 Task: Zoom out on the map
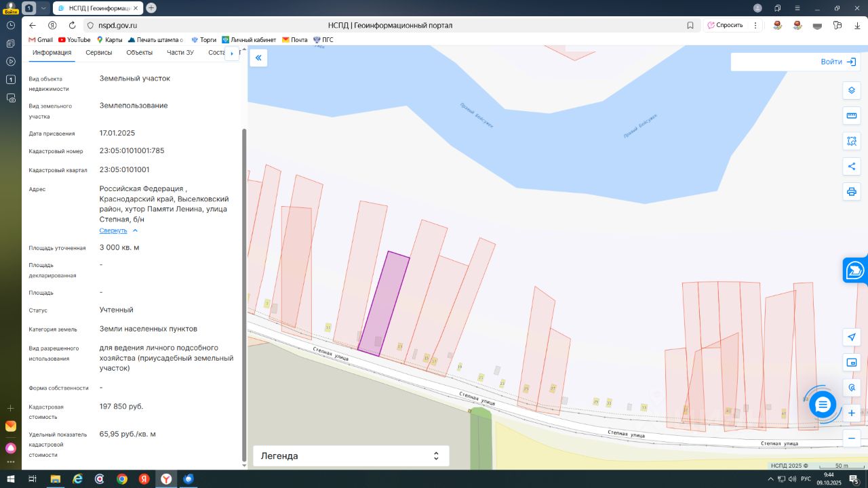pyautogui.click(x=852, y=439)
